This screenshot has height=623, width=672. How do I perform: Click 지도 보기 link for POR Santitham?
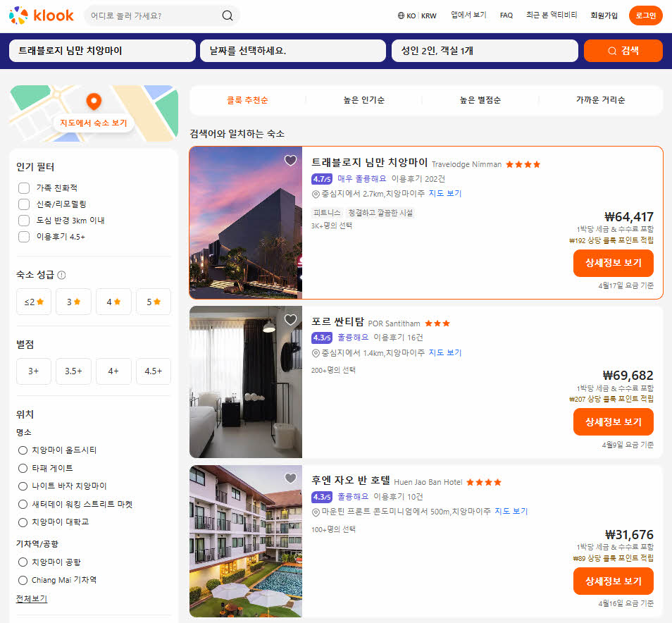tap(445, 352)
